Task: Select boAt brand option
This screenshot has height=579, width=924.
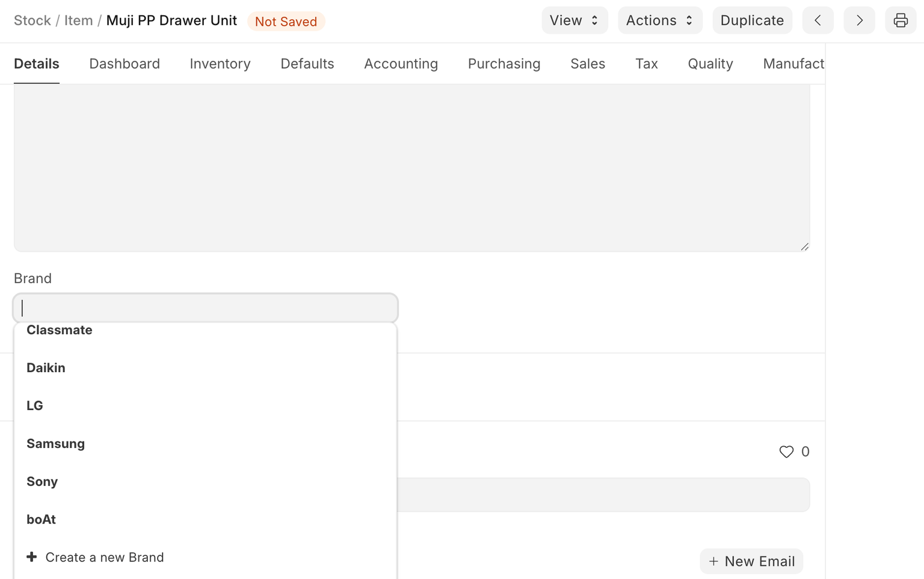Action: pos(41,519)
